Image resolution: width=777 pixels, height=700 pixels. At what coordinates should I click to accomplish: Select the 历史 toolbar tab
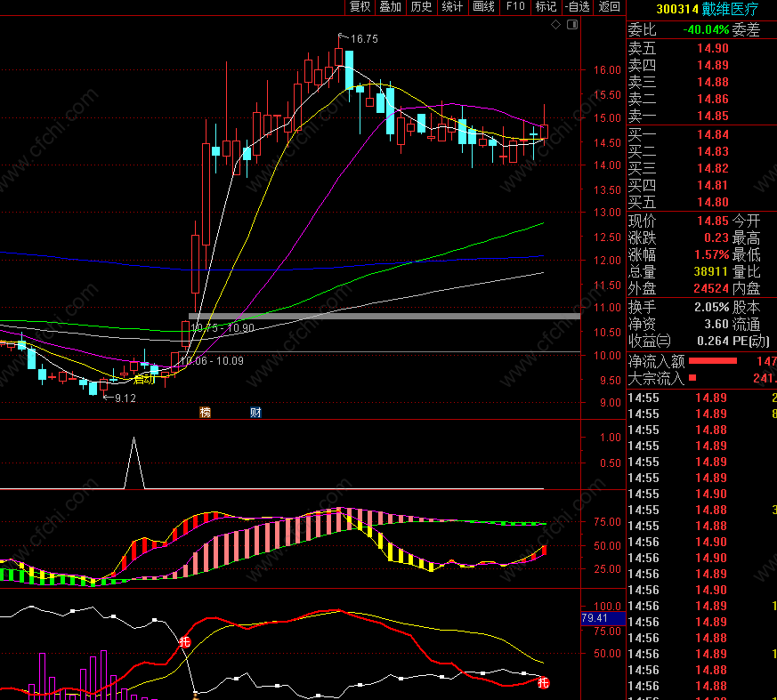point(421,7)
